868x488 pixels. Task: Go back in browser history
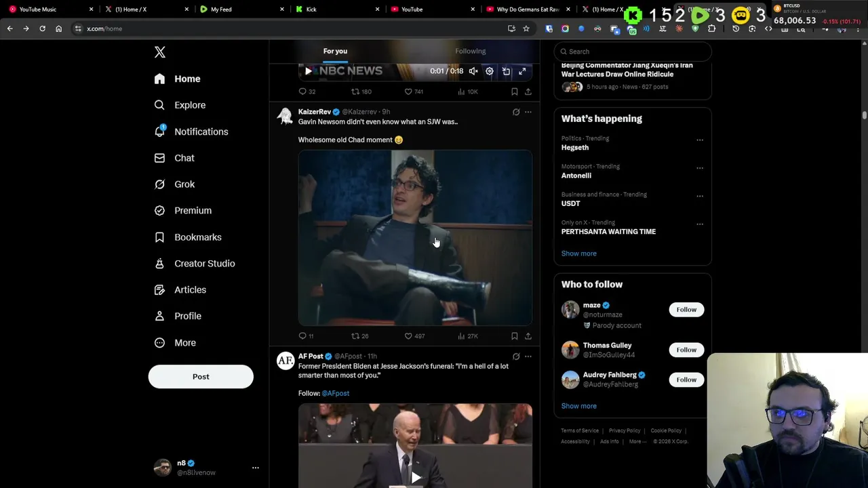9,28
